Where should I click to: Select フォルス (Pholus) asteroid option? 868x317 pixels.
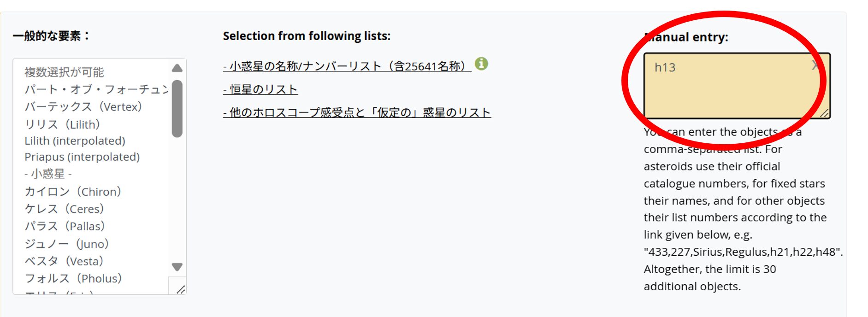pyautogui.click(x=73, y=279)
